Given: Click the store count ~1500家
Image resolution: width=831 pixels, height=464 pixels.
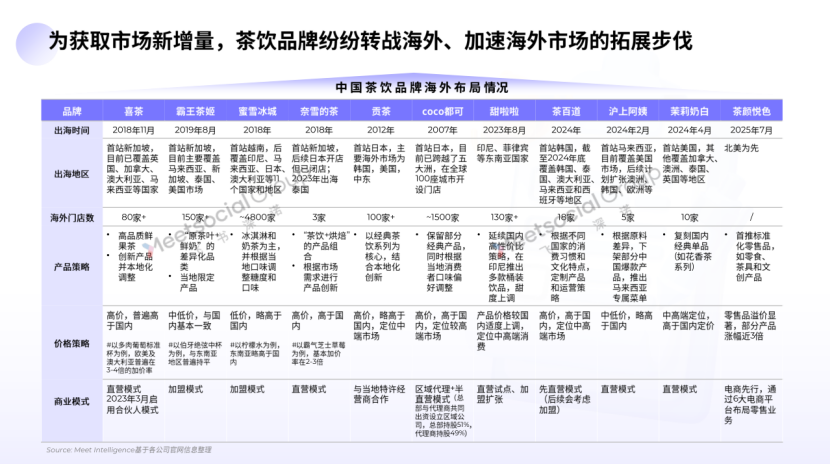Looking at the screenshot, I should [443, 218].
